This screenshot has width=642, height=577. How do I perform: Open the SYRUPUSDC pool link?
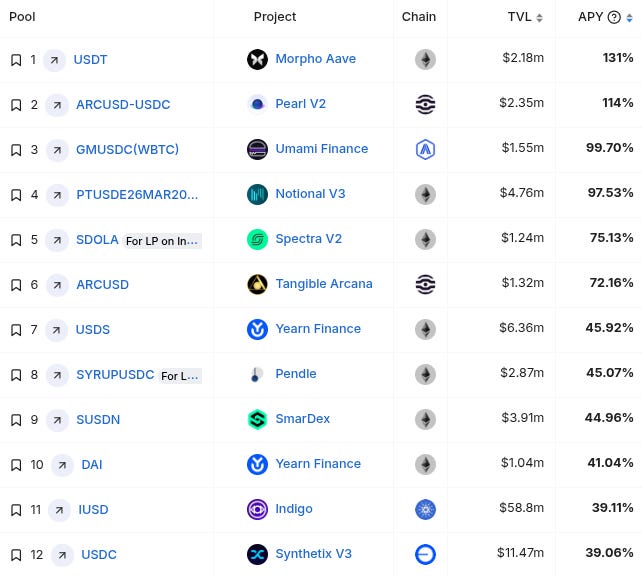click(115, 375)
